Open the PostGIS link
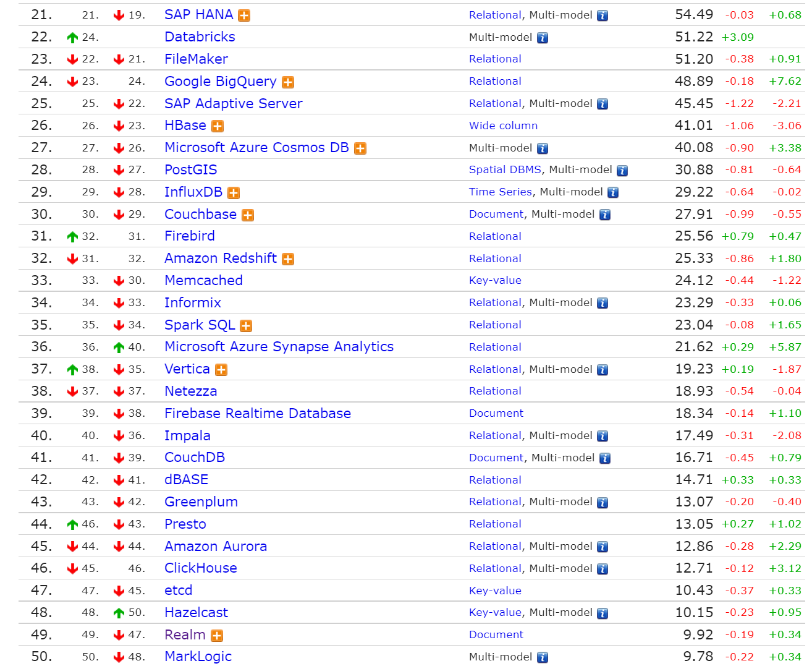Viewport: 812px width, 666px height. (191, 170)
